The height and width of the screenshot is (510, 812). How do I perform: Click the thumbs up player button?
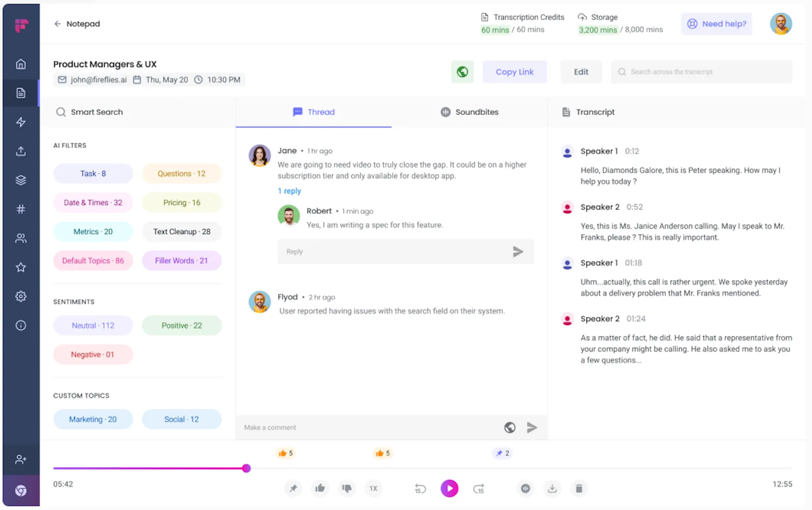(320, 489)
